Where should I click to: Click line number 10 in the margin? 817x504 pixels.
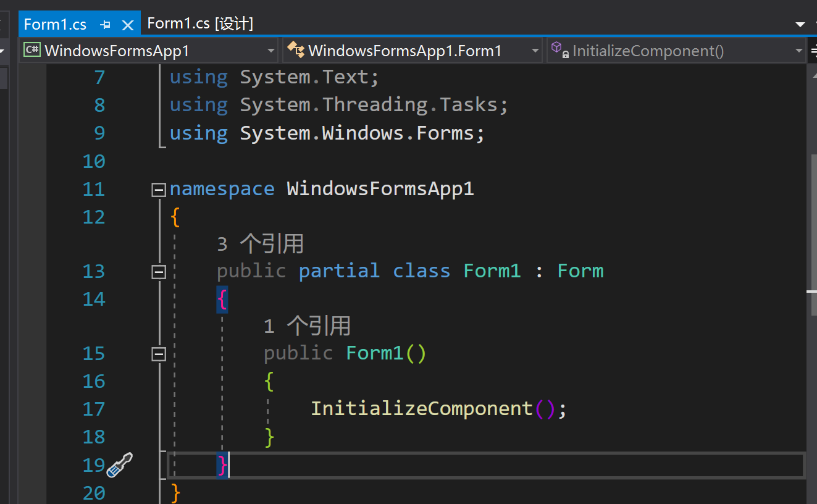click(x=94, y=161)
